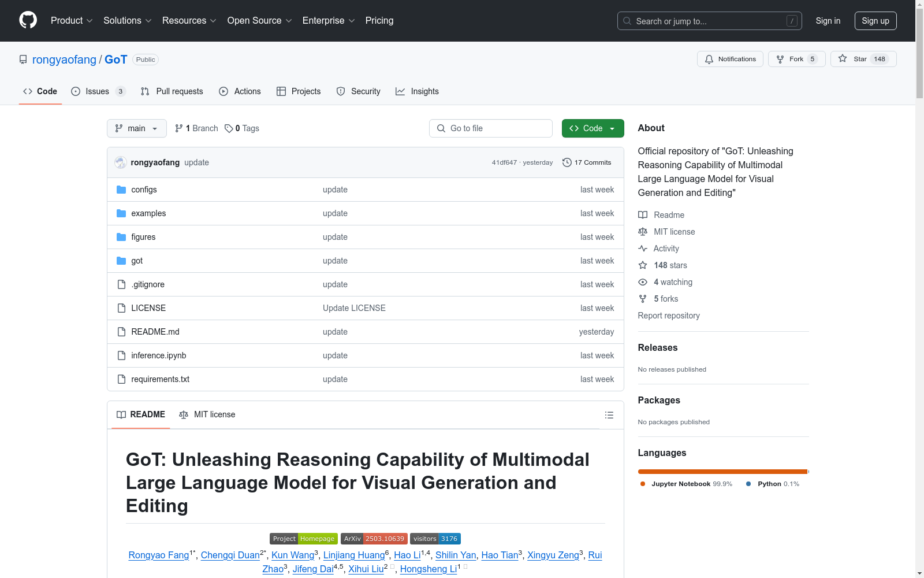Click the Sign up button

pyautogui.click(x=875, y=20)
